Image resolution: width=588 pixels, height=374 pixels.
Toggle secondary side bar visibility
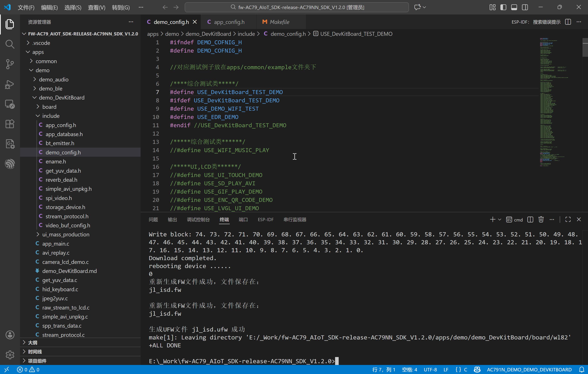tap(525, 7)
